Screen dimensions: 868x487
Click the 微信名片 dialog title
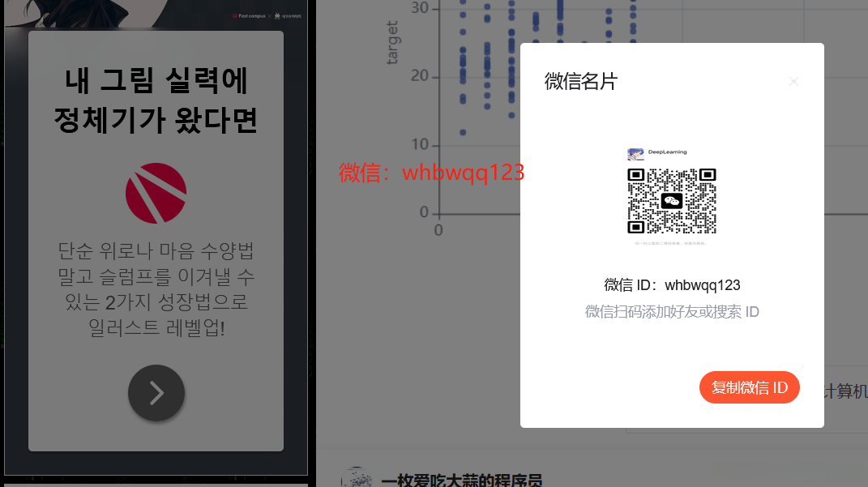581,81
